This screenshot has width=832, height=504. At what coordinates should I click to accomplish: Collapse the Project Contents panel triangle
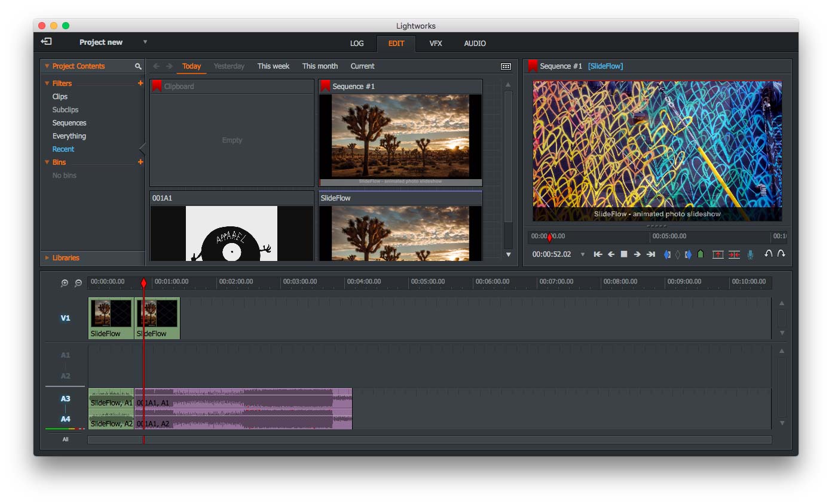tap(47, 66)
